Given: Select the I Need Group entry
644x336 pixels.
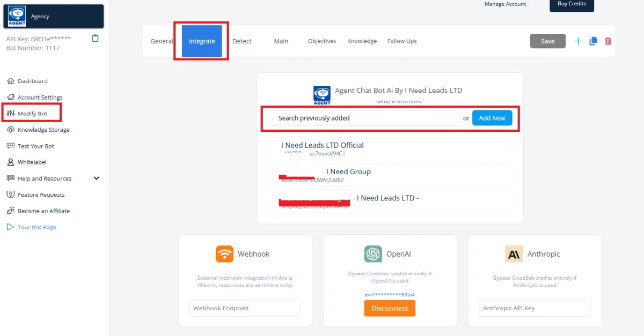Looking at the screenshot, I should click(x=390, y=175).
